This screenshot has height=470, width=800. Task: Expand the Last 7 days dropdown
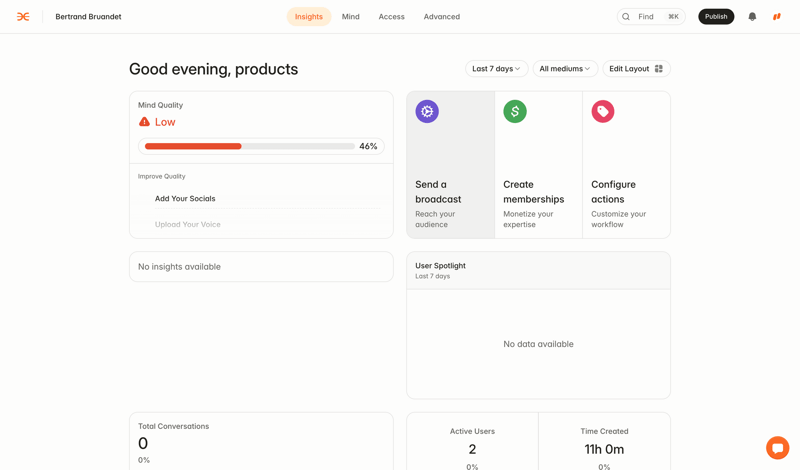(x=496, y=69)
